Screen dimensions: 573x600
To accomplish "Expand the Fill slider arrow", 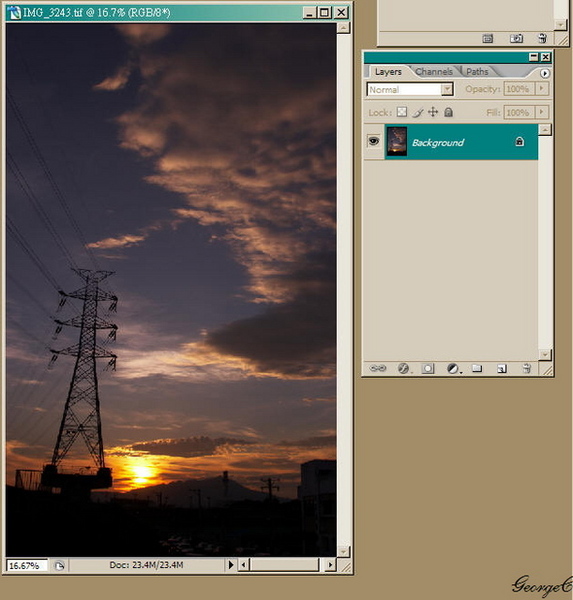I will coord(541,112).
